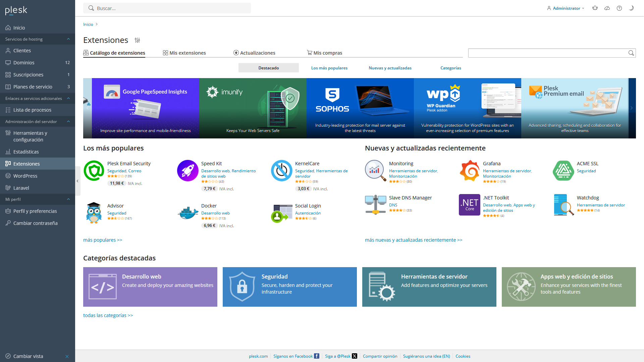
Task: Click the extensions catalog search box
Action: [x=548, y=53]
